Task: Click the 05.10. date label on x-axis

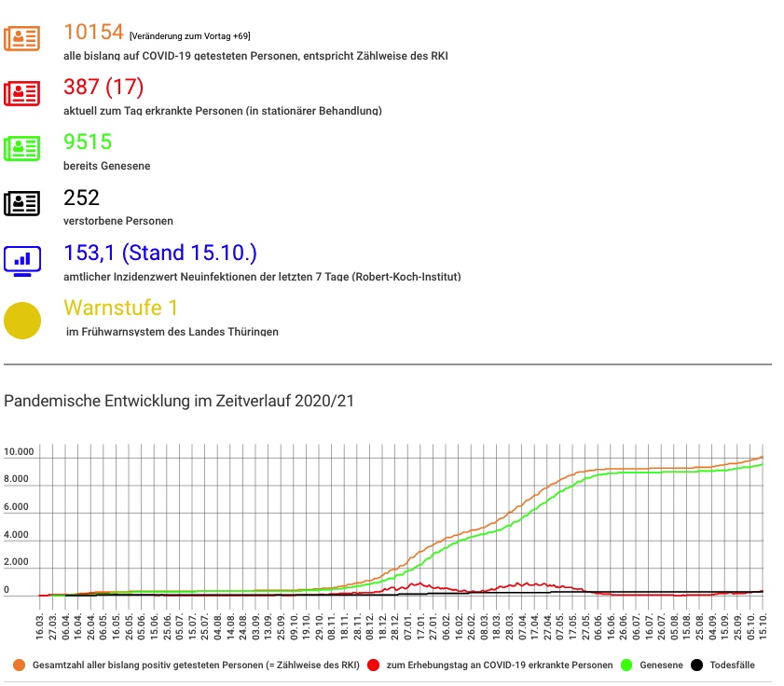Action: point(750,627)
